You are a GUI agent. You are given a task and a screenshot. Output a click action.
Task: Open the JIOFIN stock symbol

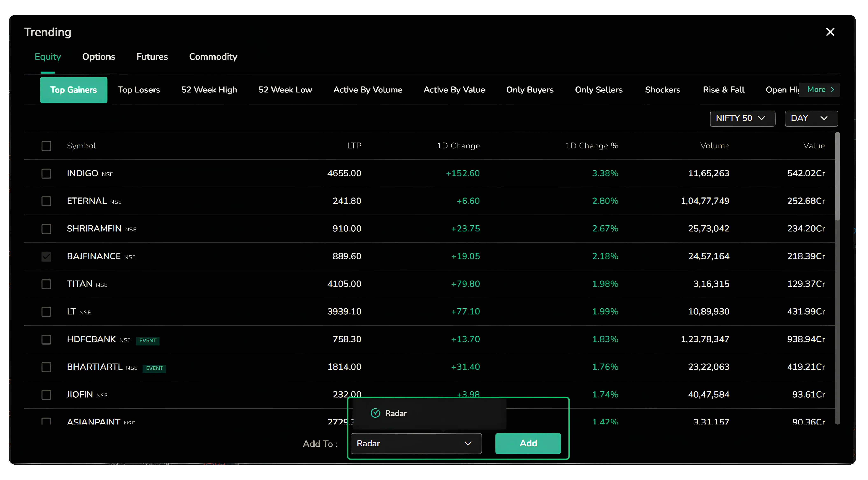[x=80, y=394]
